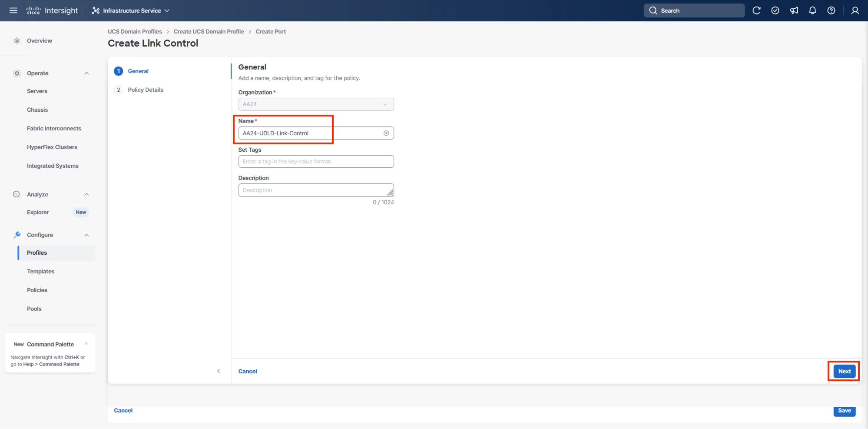Click the refresh icon in top bar
Image resolution: width=868 pixels, height=429 pixels.
(757, 10)
